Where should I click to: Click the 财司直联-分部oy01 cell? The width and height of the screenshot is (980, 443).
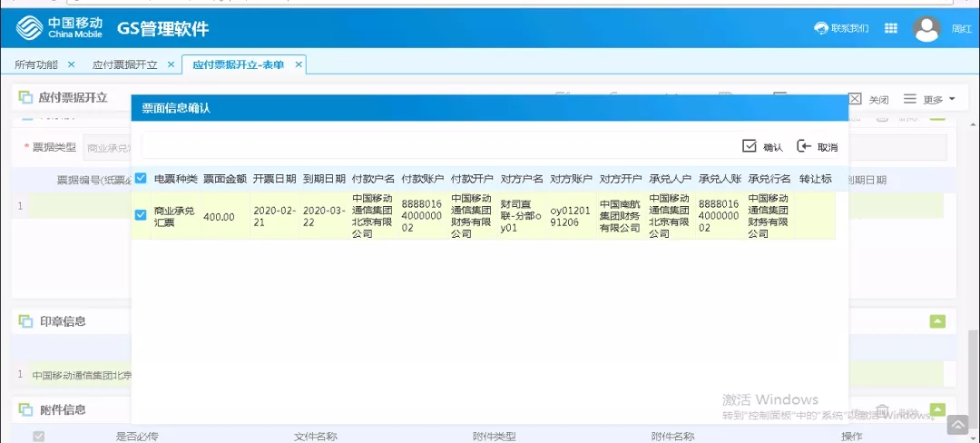point(521,216)
